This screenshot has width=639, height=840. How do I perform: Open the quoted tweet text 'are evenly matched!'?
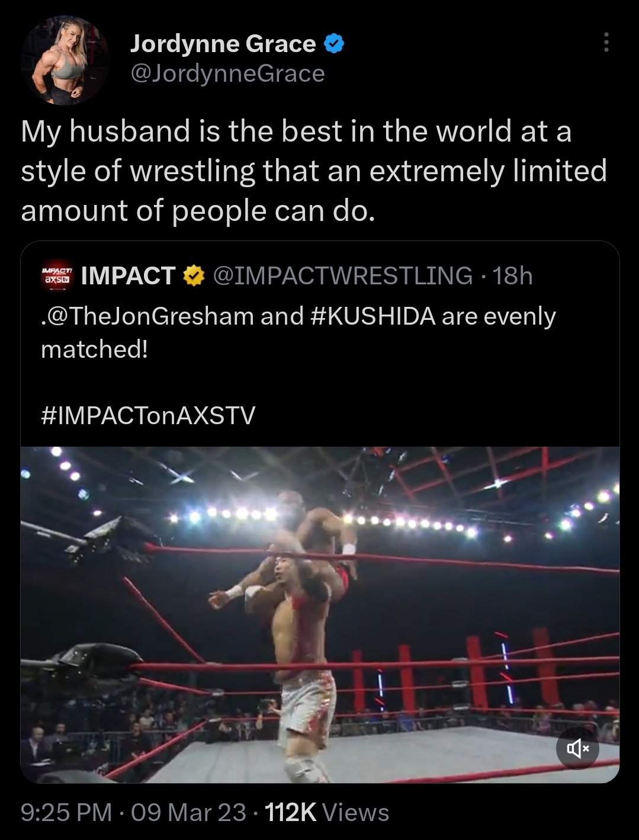click(298, 332)
